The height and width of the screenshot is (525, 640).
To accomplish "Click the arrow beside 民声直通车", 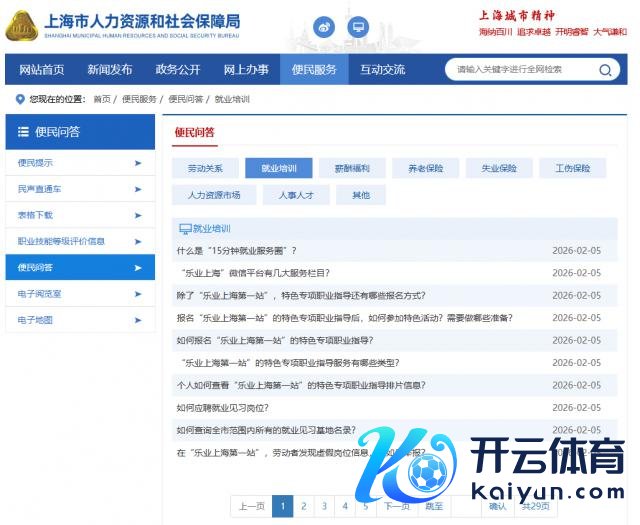I will 138,189.
